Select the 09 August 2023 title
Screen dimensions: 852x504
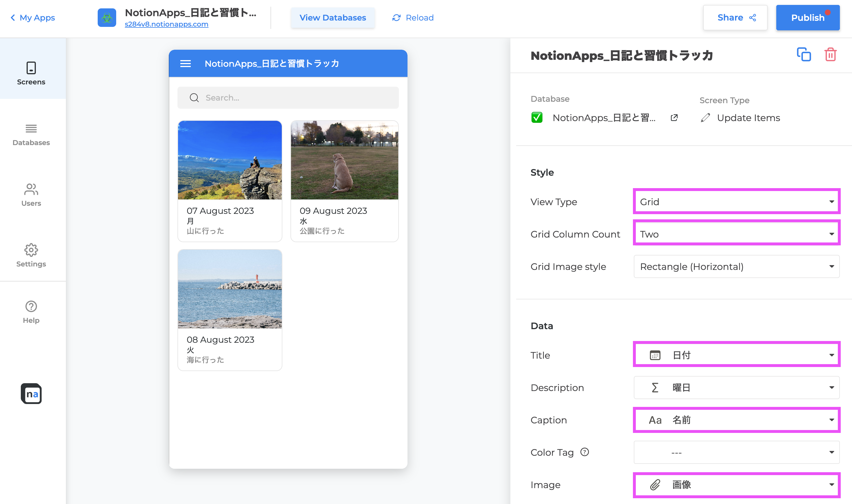click(x=334, y=211)
